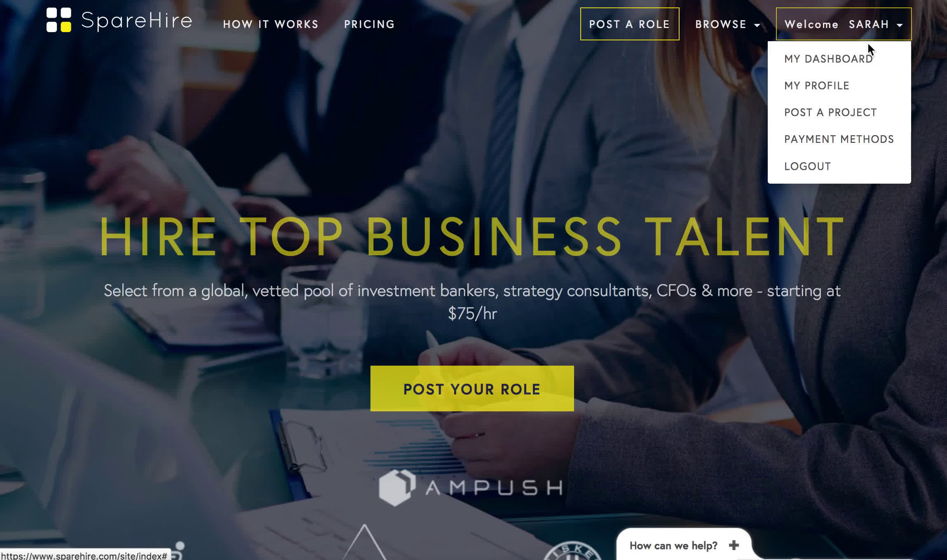Viewport: 947px width, 560px height.
Task: Click Logout from user menu
Action: [808, 166]
